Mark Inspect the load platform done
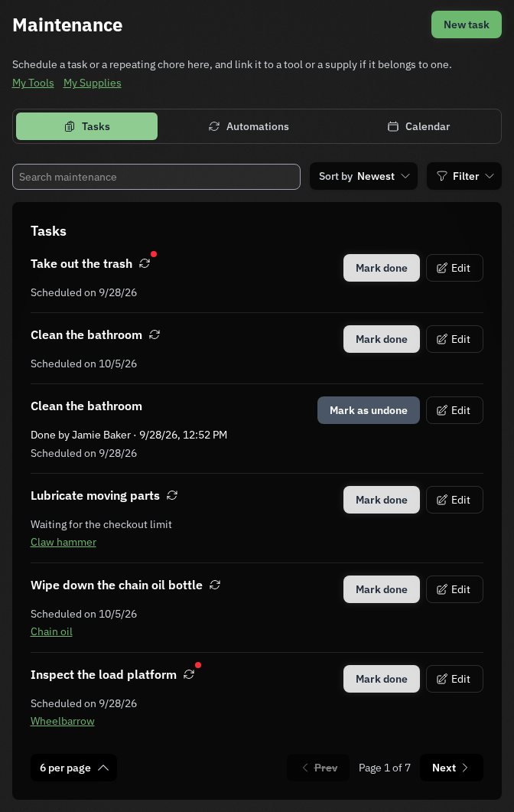This screenshot has width=514, height=812. (x=382, y=679)
